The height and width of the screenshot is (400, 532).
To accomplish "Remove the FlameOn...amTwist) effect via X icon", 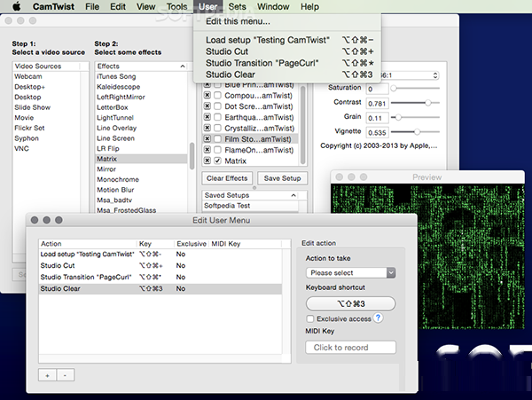I will tap(207, 150).
